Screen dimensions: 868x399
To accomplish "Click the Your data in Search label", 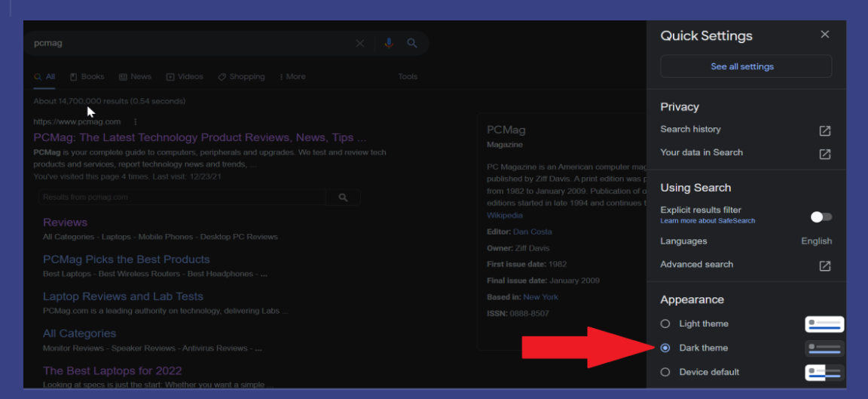I will click(x=701, y=152).
